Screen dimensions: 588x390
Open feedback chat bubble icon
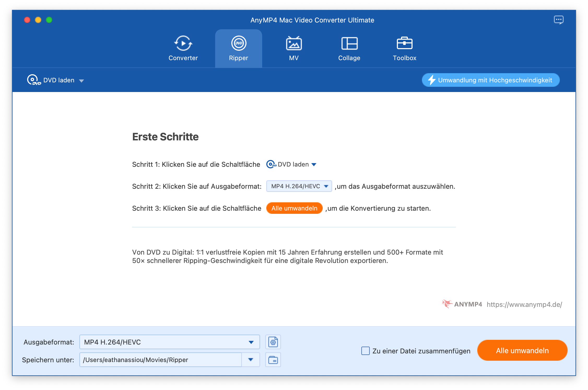point(558,20)
